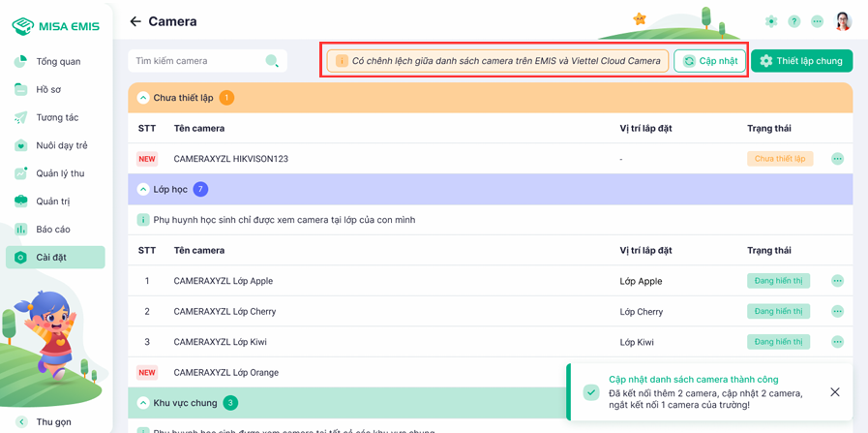Collapse the Lớp học section
This screenshot has height=433, width=868.
coord(143,190)
